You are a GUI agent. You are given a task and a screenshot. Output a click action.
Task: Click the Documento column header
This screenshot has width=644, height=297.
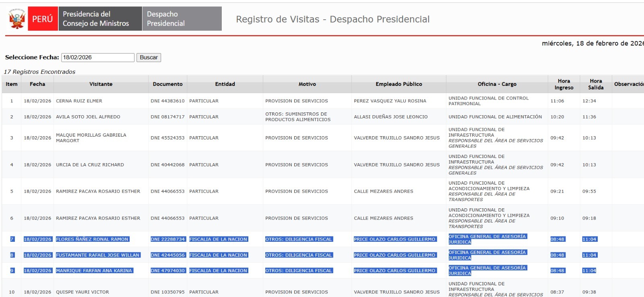pos(168,84)
